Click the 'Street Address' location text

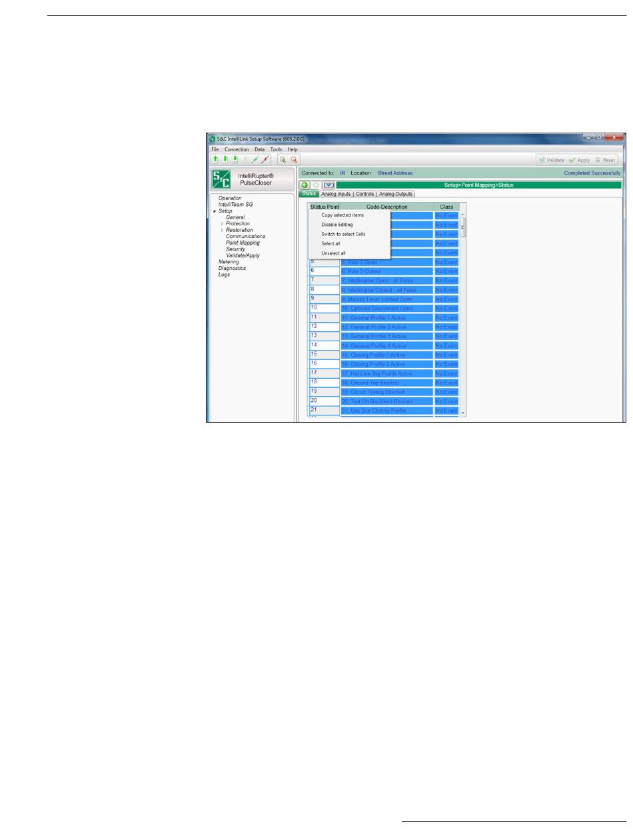point(395,173)
